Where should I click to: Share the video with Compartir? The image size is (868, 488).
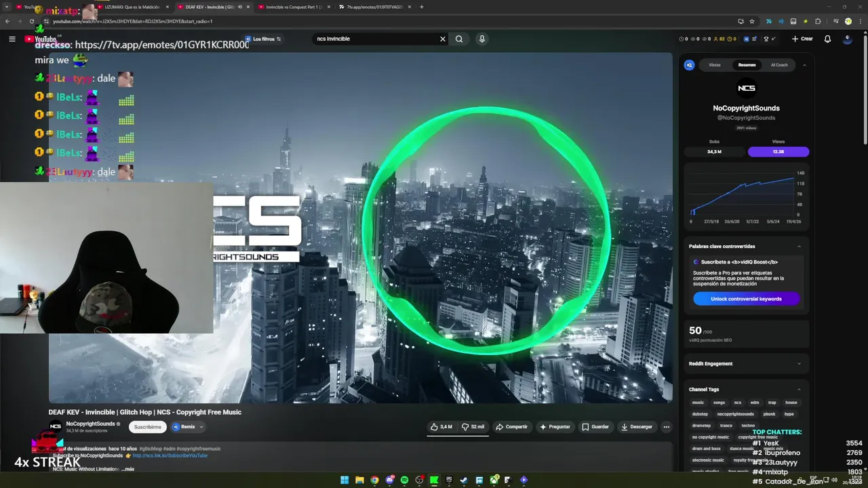[511, 427]
